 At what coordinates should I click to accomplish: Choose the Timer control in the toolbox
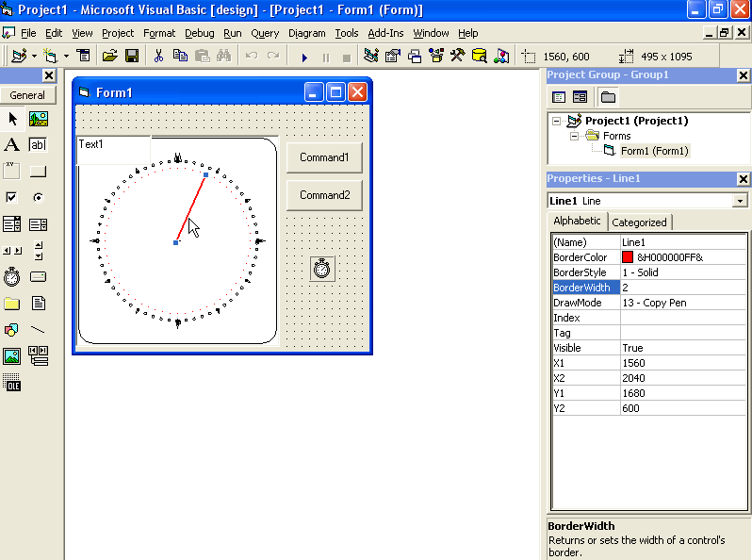click(x=12, y=276)
